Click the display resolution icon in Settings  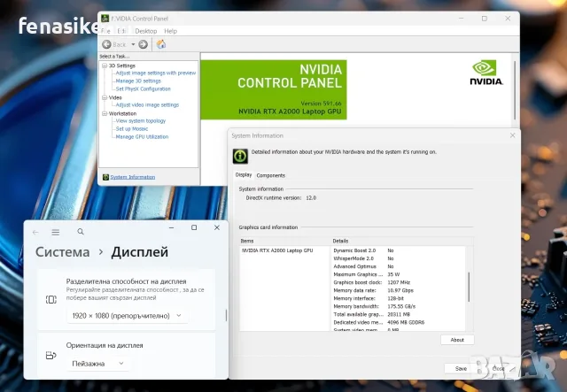click(51, 299)
